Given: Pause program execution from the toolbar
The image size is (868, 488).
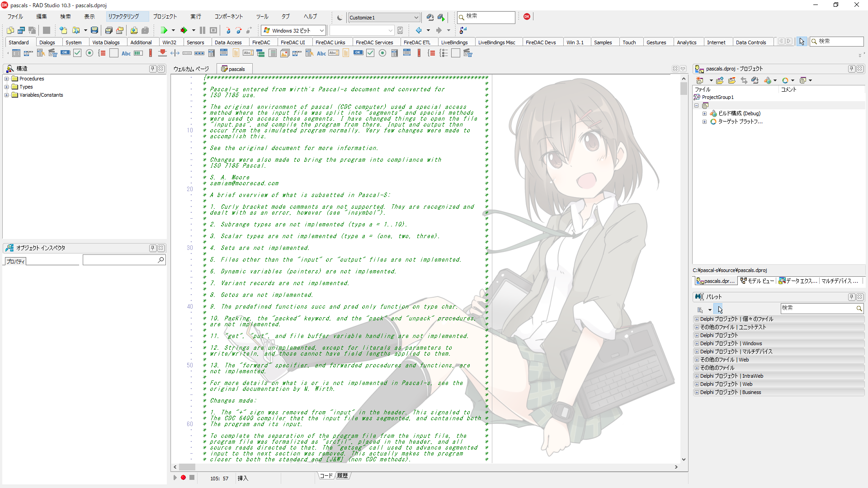Looking at the screenshot, I should pyautogui.click(x=202, y=30).
